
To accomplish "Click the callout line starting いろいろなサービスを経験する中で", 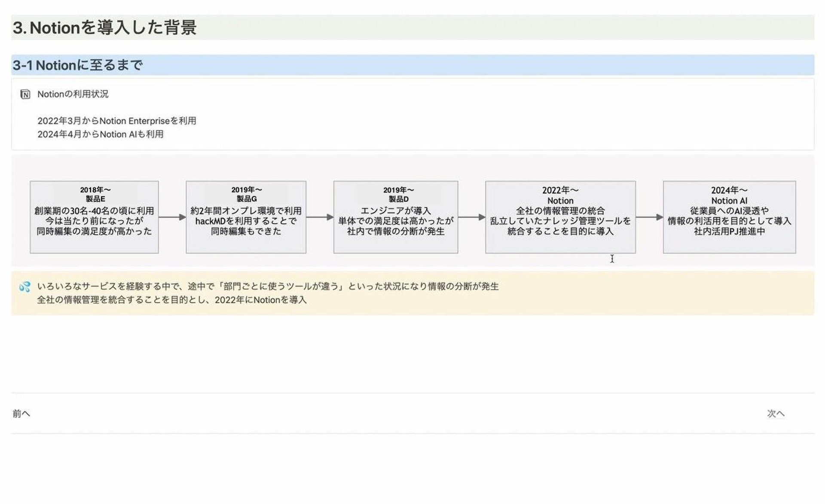I will (x=268, y=286).
